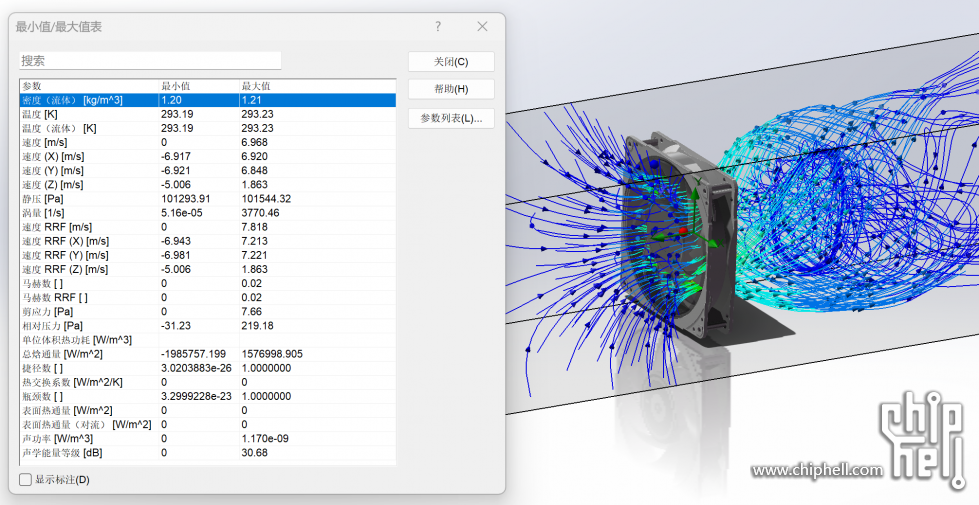This screenshot has width=979, height=505.
Task: Sort by the 最小值 column header
Action: tap(199, 86)
